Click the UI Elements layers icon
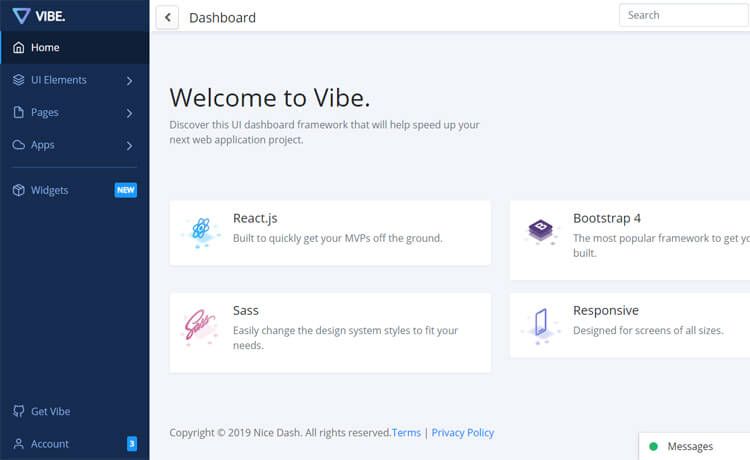The height and width of the screenshot is (460, 750). [x=19, y=80]
